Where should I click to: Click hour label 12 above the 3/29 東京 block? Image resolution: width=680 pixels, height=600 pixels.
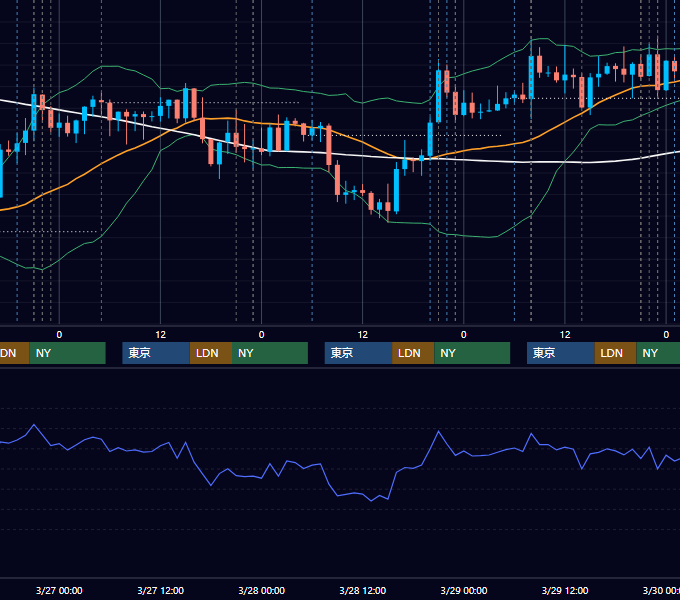click(x=565, y=335)
